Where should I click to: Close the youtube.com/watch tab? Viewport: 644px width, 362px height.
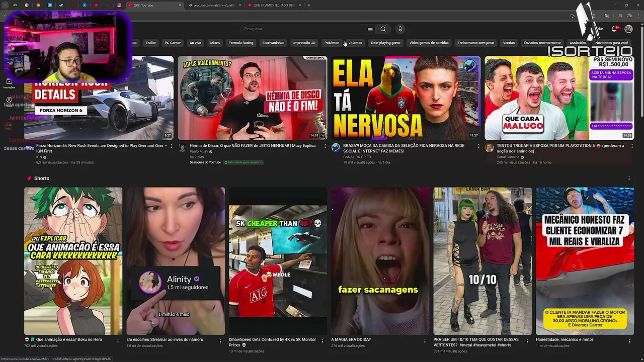coord(240,5)
